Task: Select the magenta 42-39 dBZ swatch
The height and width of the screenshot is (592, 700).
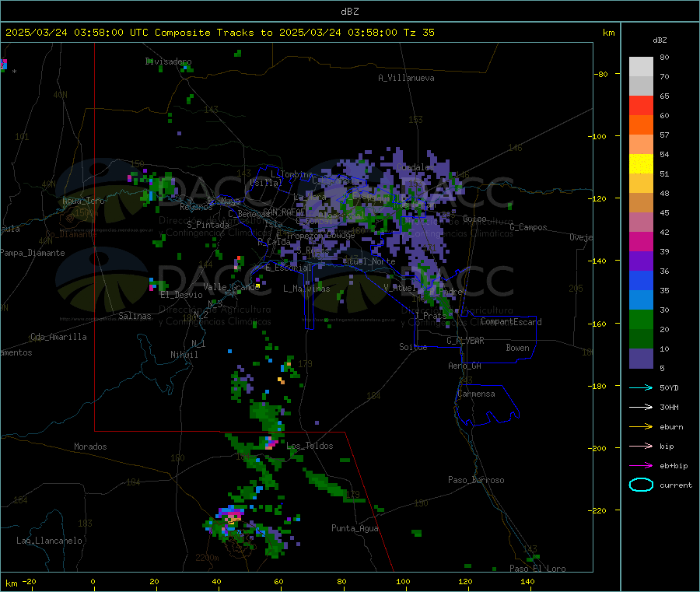Action: (x=641, y=241)
